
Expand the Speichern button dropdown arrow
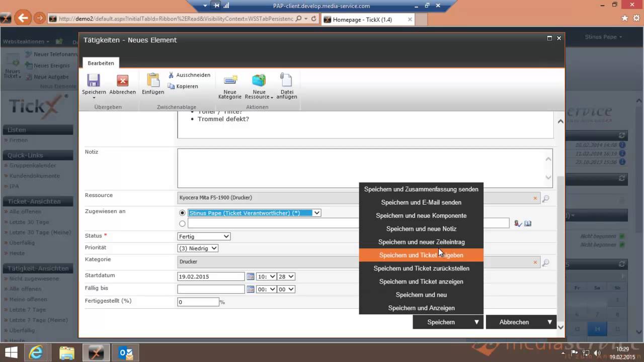pos(476,322)
